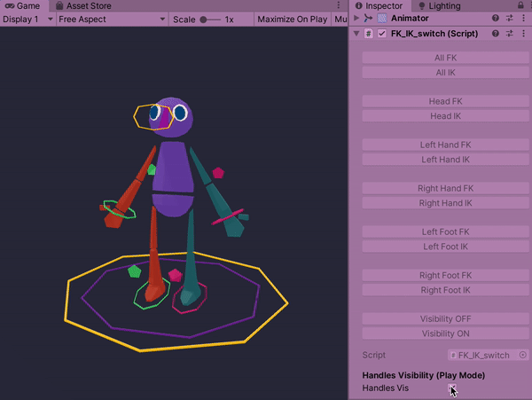Viewport: 532px width, 400px height.
Task: Click the Scale slider handle
Action: coord(204,19)
